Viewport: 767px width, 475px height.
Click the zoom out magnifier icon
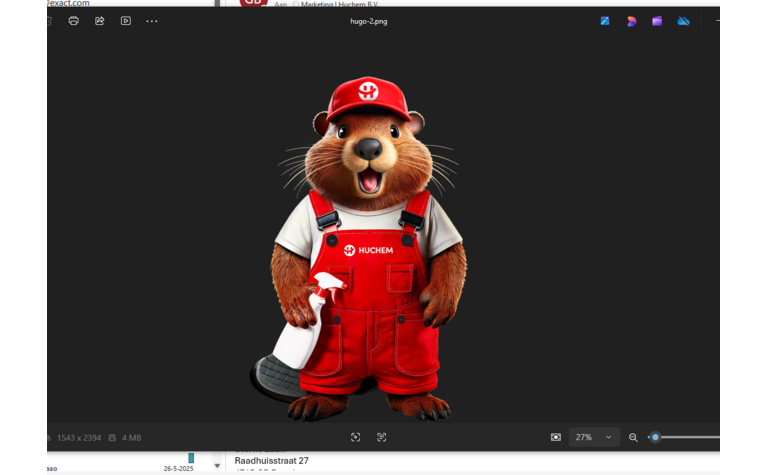[633, 437]
